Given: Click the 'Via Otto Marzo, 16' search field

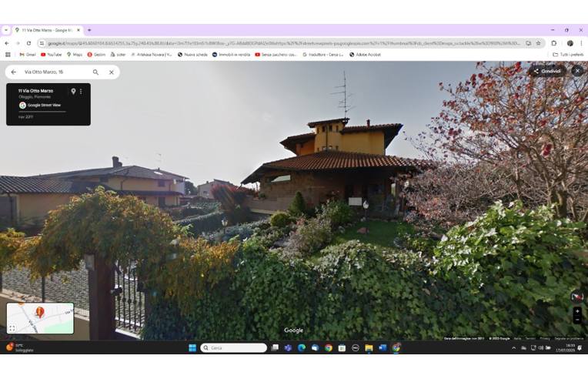Looking at the screenshot, I should (x=55, y=72).
